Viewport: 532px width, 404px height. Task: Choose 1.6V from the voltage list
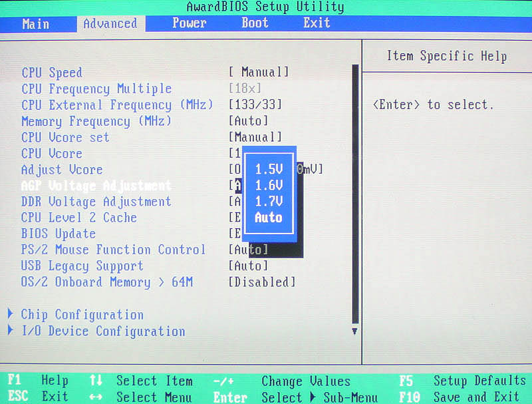coord(269,186)
